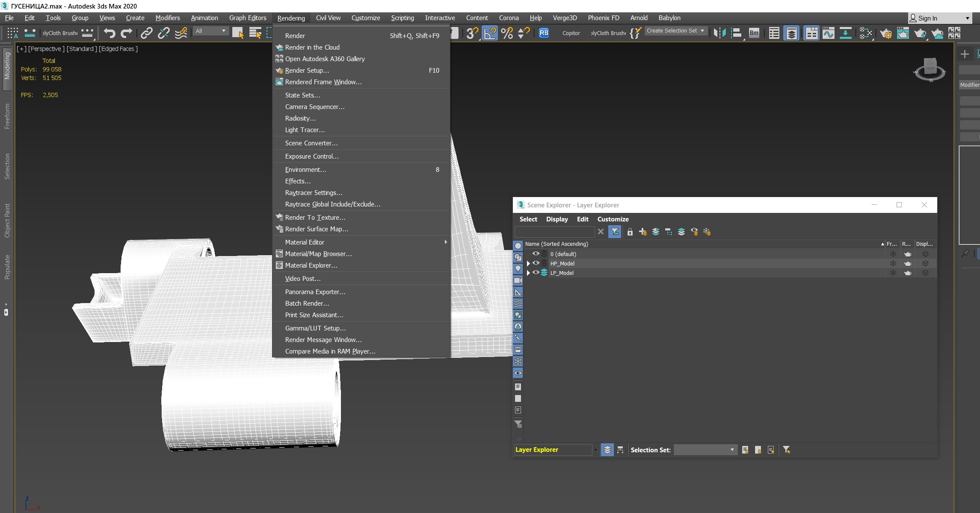
Task: Choose the Select Object cursor tool
Action: [238, 33]
